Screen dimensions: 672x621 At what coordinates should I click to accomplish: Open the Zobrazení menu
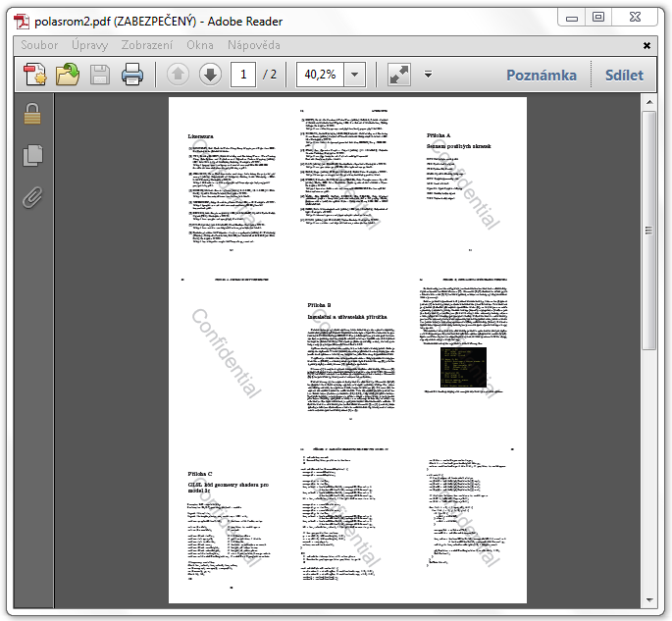(147, 45)
